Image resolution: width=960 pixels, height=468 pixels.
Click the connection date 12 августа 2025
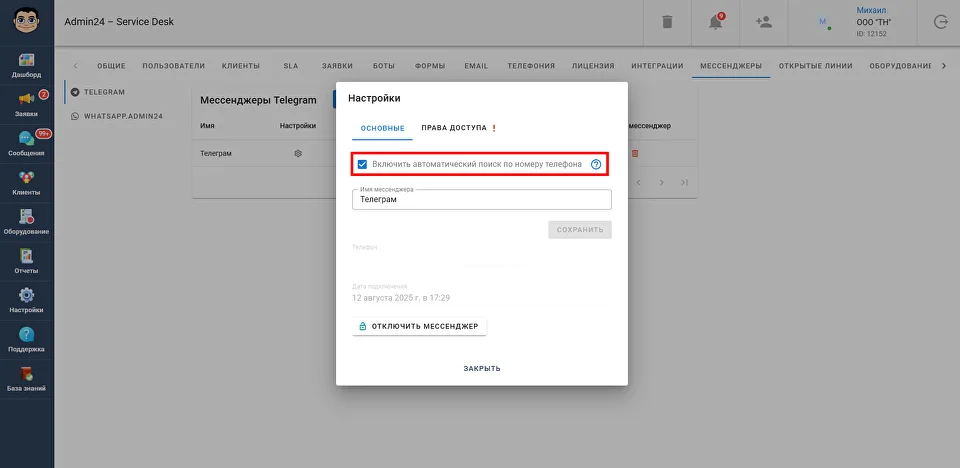coord(401,298)
